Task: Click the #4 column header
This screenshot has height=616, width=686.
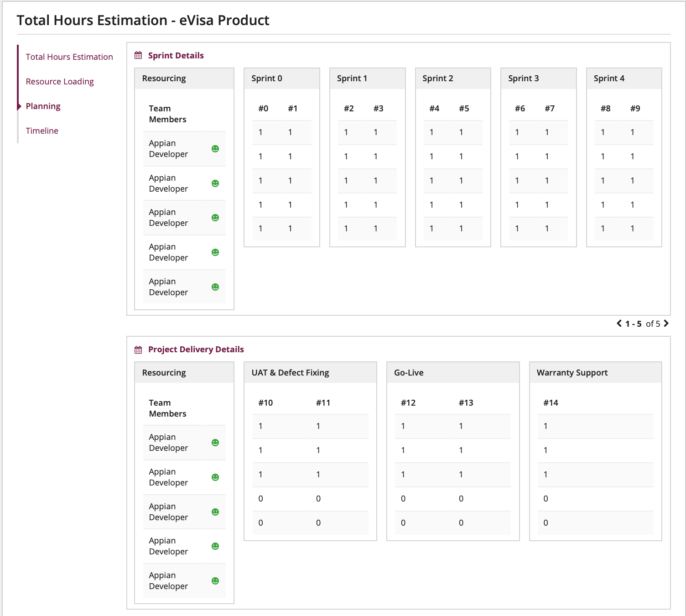Action: [x=434, y=109]
